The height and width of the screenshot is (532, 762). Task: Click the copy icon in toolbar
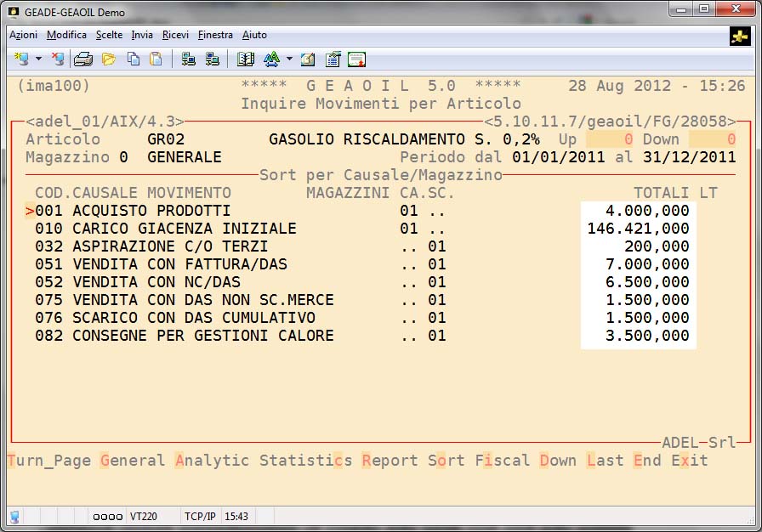[x=134, y=59]
